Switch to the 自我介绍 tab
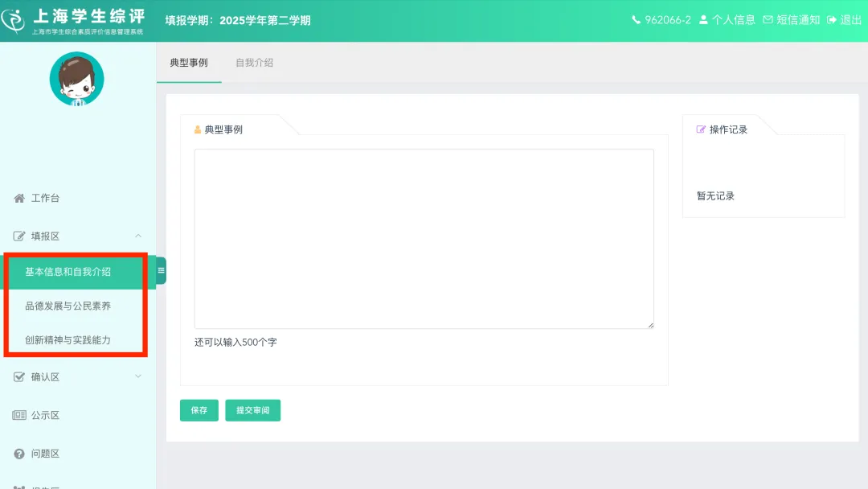The image size is (868, 489). (x=254, y=63)
